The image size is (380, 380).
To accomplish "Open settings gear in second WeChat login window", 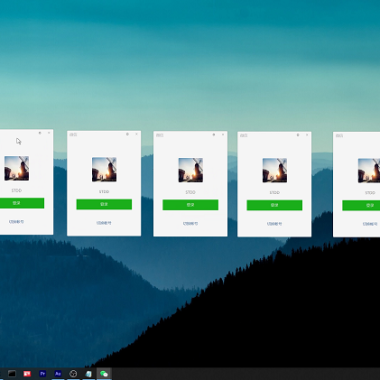I will click(x=127, y=134).
